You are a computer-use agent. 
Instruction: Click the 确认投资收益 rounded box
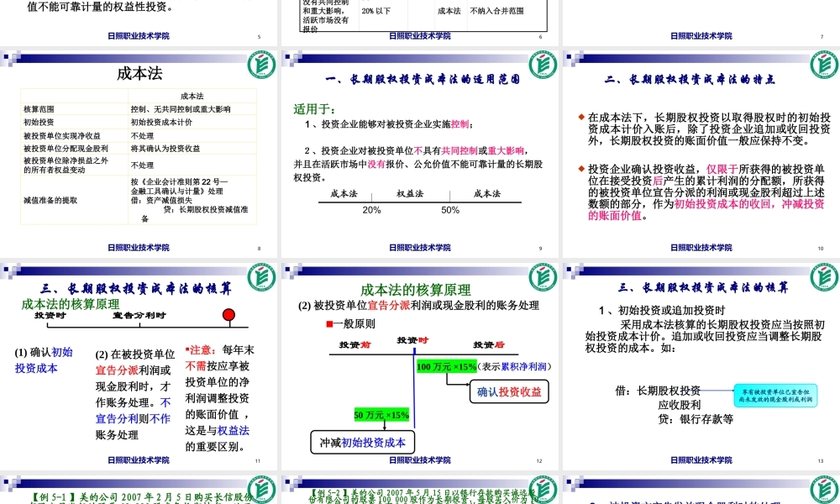(x=509, y=392)
